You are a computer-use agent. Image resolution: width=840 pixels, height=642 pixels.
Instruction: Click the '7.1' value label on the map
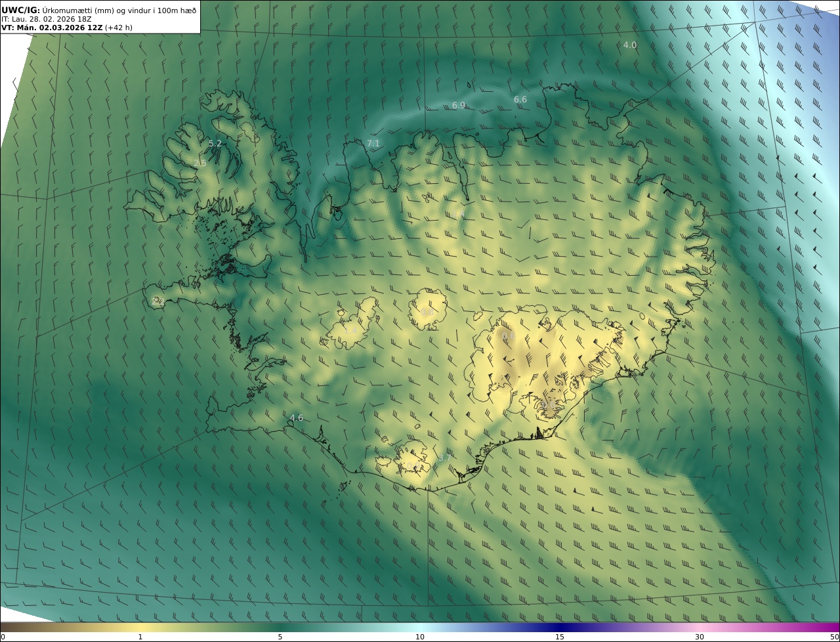(373, 144)
